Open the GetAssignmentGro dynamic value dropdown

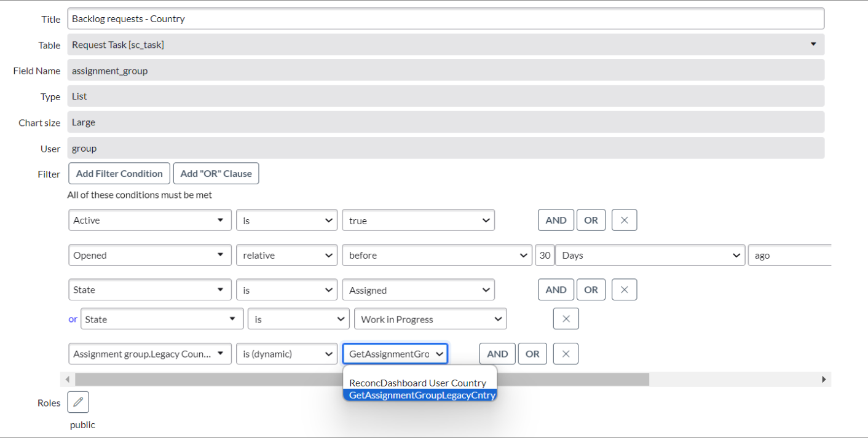pyautogui.click(x=395, y=353)
